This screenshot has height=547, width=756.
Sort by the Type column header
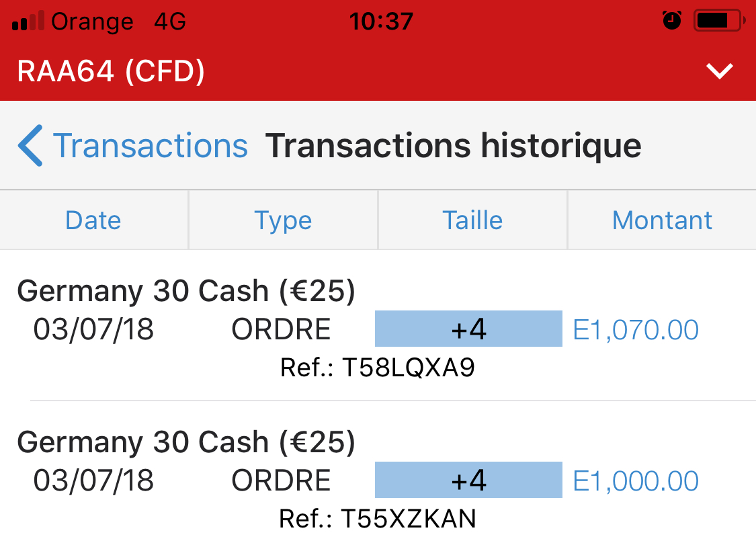283,220
